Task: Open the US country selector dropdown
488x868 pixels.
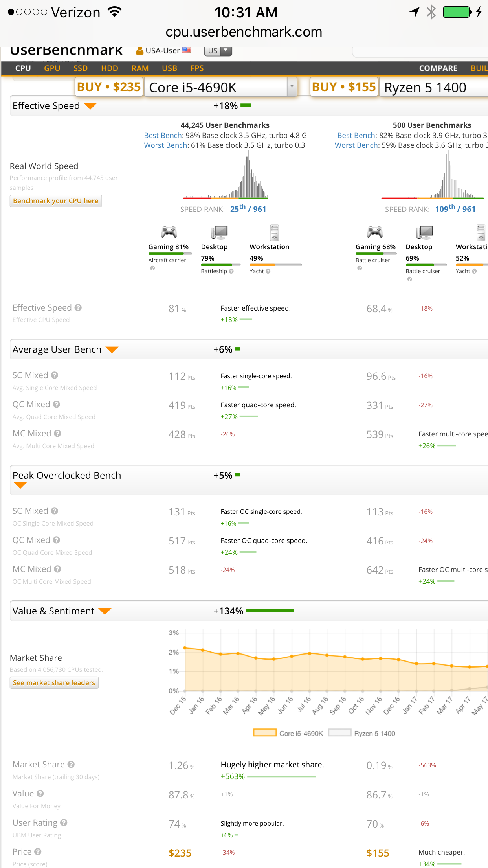Action: [218, 51]
